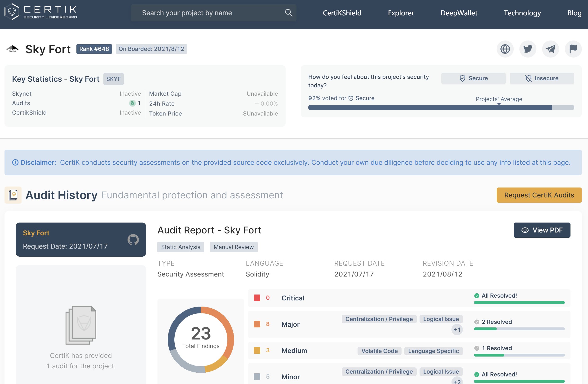Viewport: 588px width, 384px height.
Task: Open DeepWallet in navigation
Action: (x=459, y=13)
